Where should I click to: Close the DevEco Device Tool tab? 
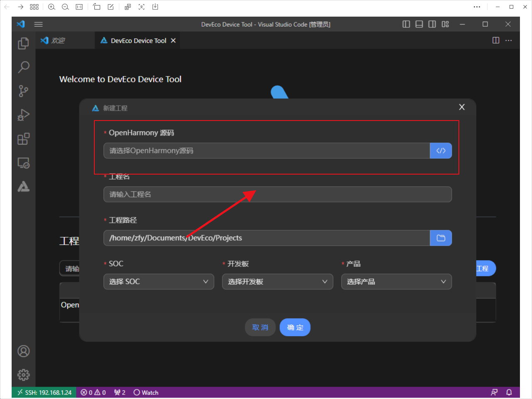[x=173, y=40]
